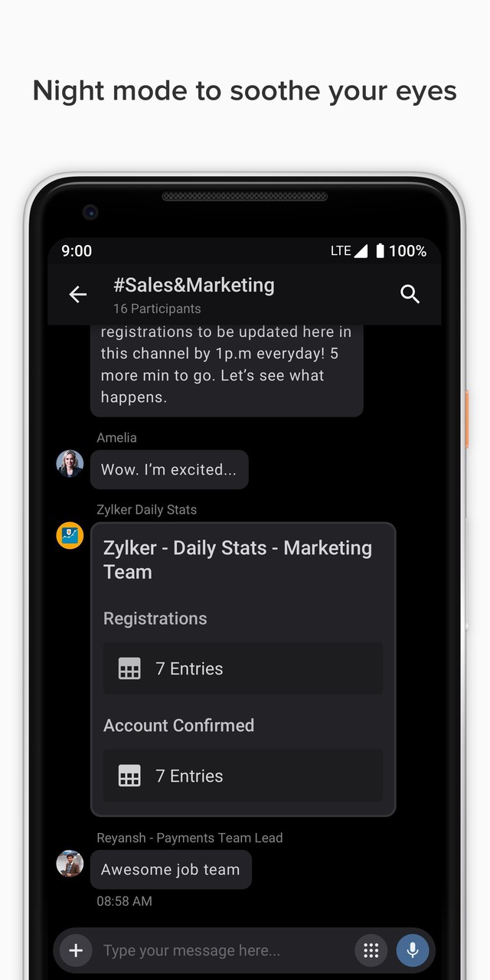Tap Amelia's profile avatar
490x980 pixels.
(70, 464)
